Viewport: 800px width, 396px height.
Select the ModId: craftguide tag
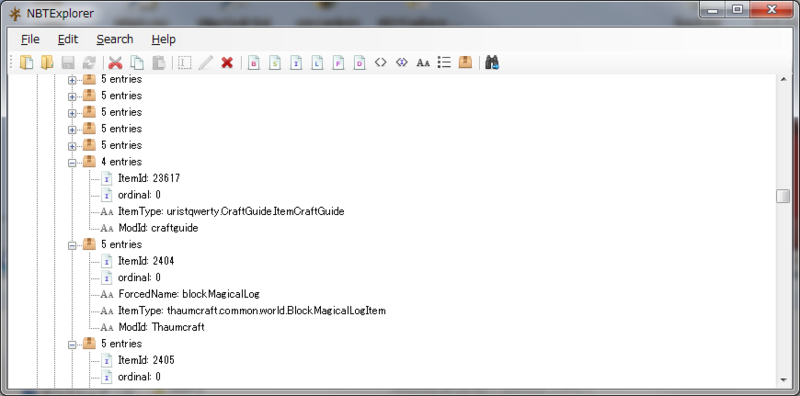tap(158, 228)
